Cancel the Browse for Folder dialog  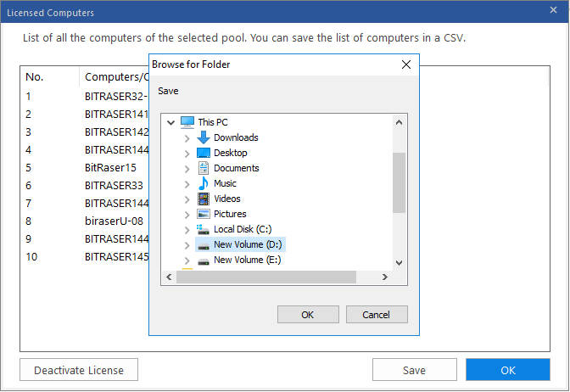point(377,315)
